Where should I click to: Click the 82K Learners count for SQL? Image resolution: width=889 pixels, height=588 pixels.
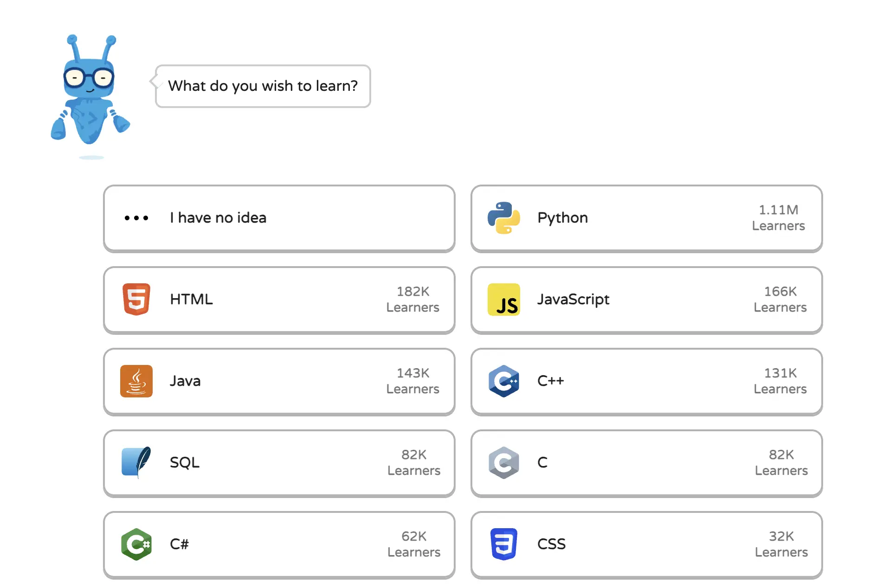pyautogui.click(x=414, y=463)
